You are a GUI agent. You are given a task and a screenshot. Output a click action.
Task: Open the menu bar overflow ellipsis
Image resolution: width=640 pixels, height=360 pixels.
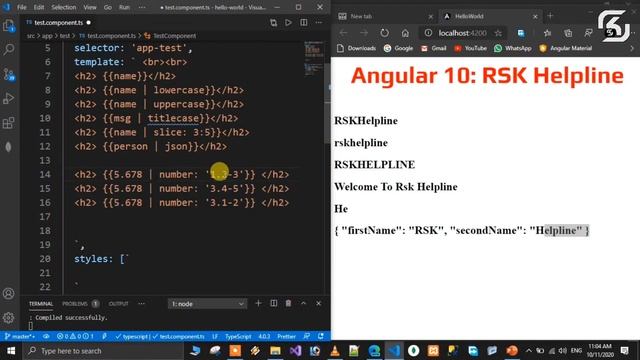click(x=142, y=7)
